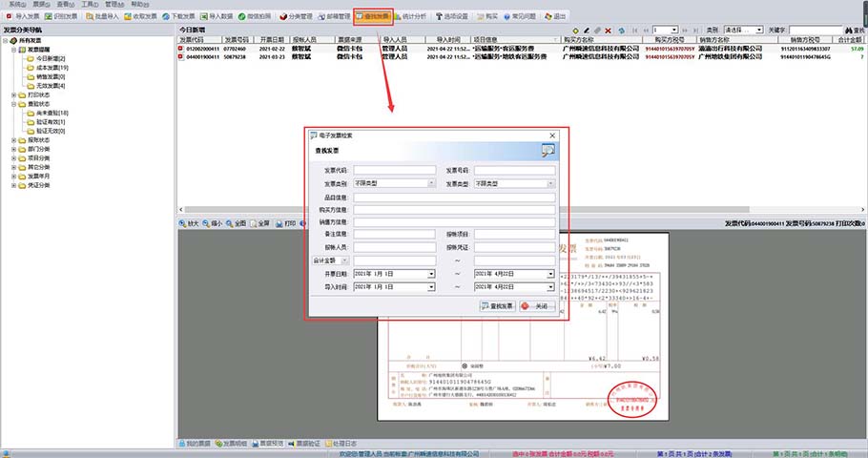The height and width of the screenshot is (458, 868).
Task: Collapse the 查验状态 tree node
Action: [x=13, y=103]
